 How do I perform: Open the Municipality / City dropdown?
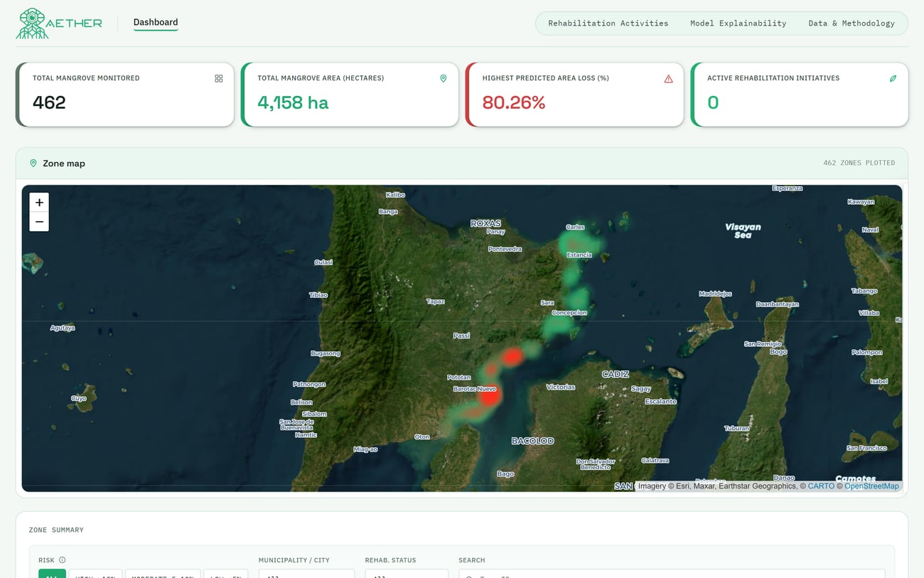click(x=306, y=574)
